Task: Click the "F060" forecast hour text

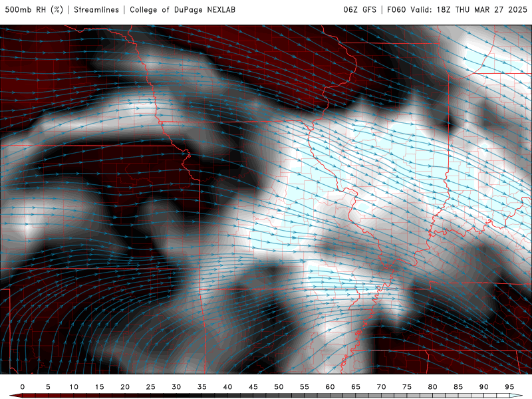Action: pyautogui.click(x=396, y=10)
